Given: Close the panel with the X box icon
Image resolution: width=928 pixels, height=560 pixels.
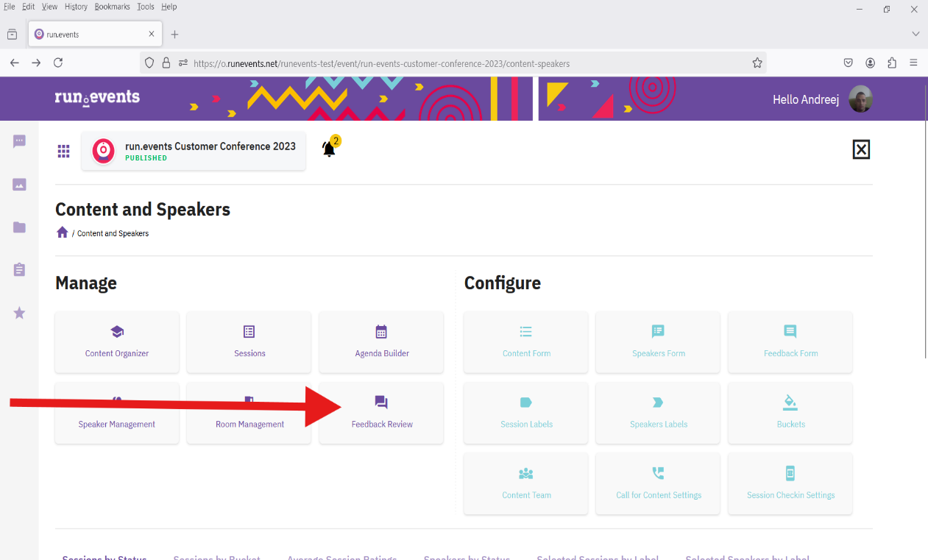Looking at the screenshot, I should (x=861, y=150).
